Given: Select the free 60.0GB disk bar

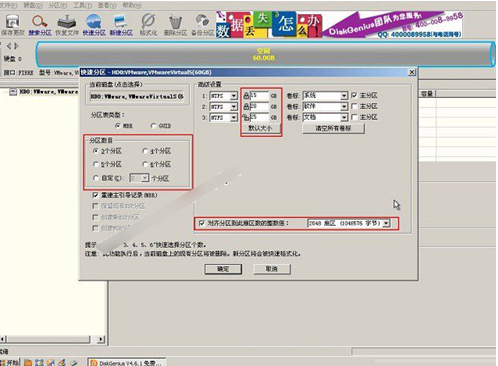Looking at the screenshot, I should (265, 54).
